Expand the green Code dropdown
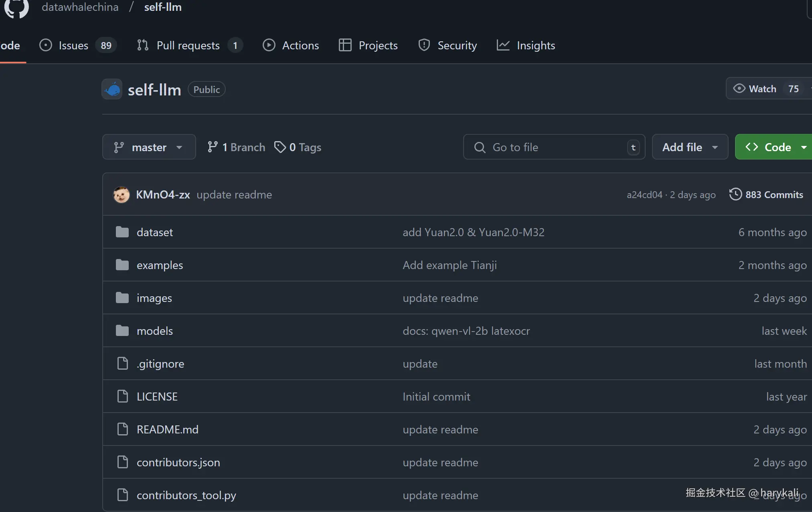 [774, 147]
